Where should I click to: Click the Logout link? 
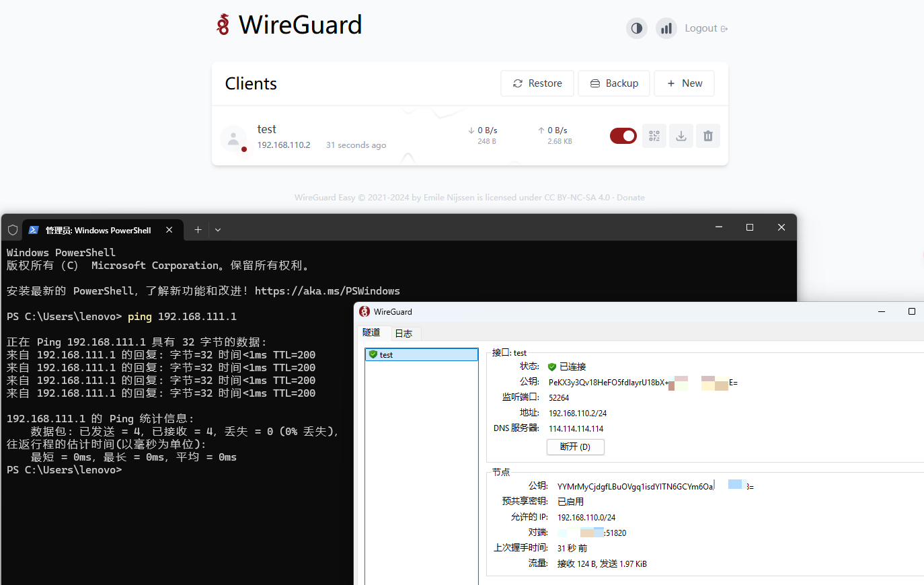tap(705, 28)
